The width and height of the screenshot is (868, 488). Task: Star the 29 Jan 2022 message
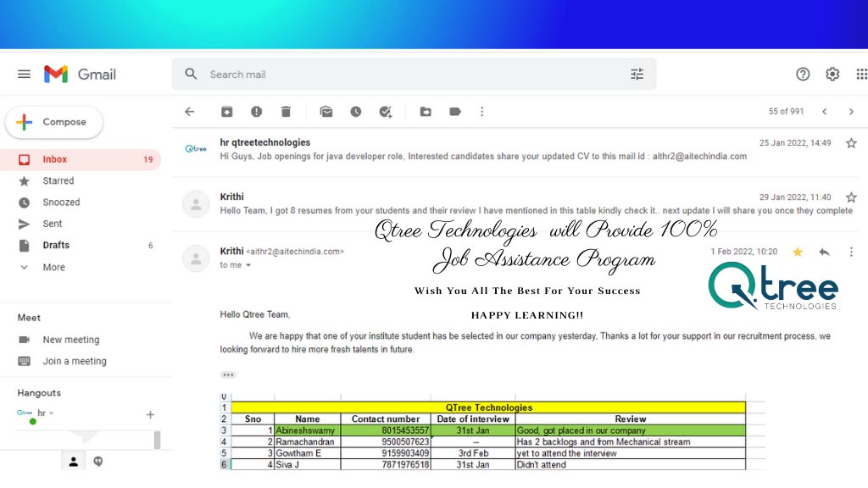[x=851, y=197]
